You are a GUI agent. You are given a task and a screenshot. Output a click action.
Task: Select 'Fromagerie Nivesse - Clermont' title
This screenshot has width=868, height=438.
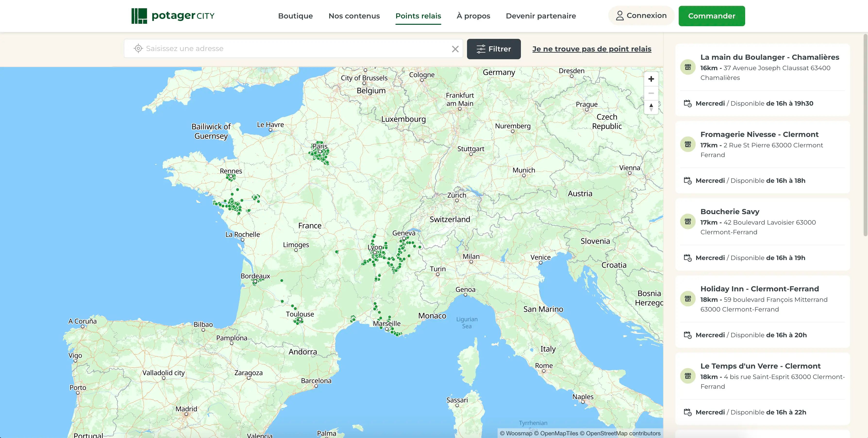[759, 135]
